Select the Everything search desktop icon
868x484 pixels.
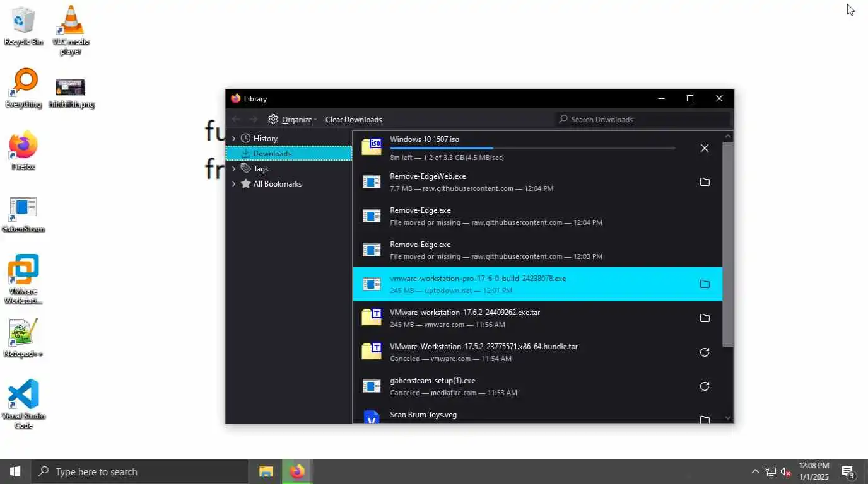click(23, 88)
